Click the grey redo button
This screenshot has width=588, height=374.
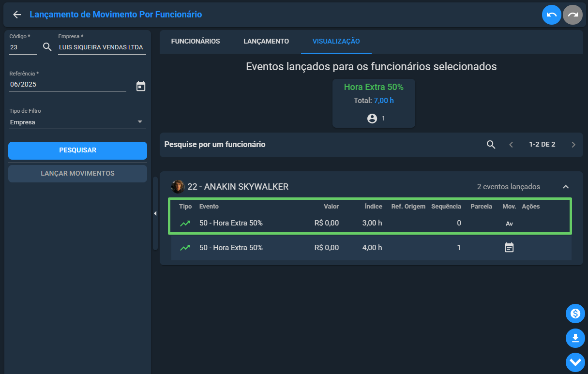click(573, 15)
